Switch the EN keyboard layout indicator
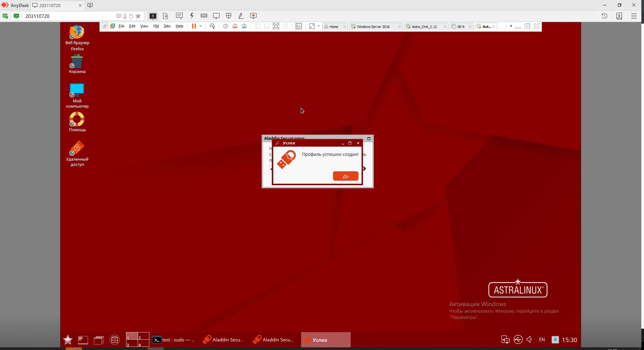644x350 pixels. click(542, 340)
